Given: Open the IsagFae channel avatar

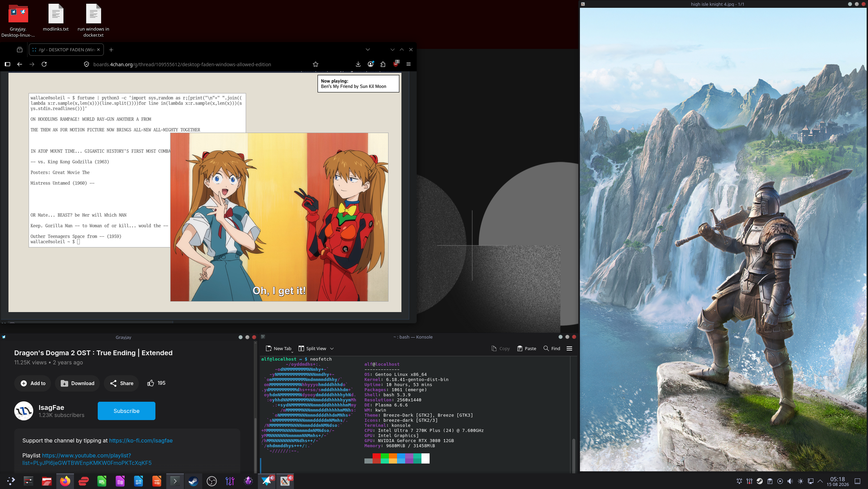Looking at the screenshot, I should (x=24, y=411).
